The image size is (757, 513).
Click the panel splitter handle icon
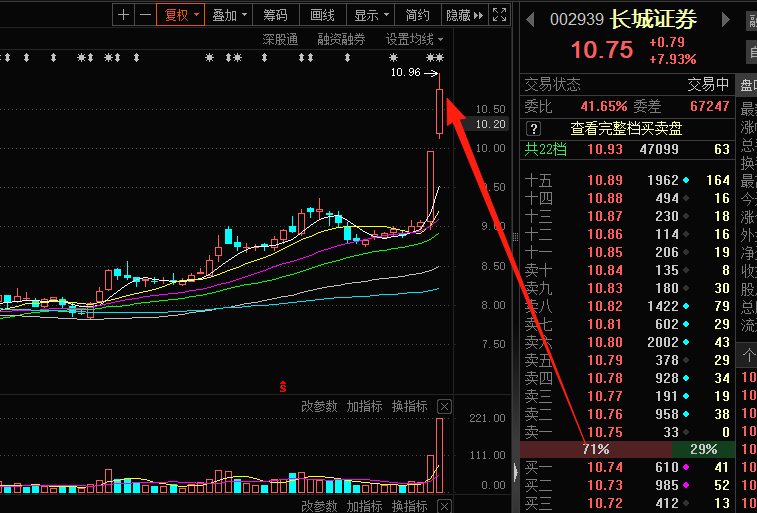pyautogui.click(x=515, y=236)
